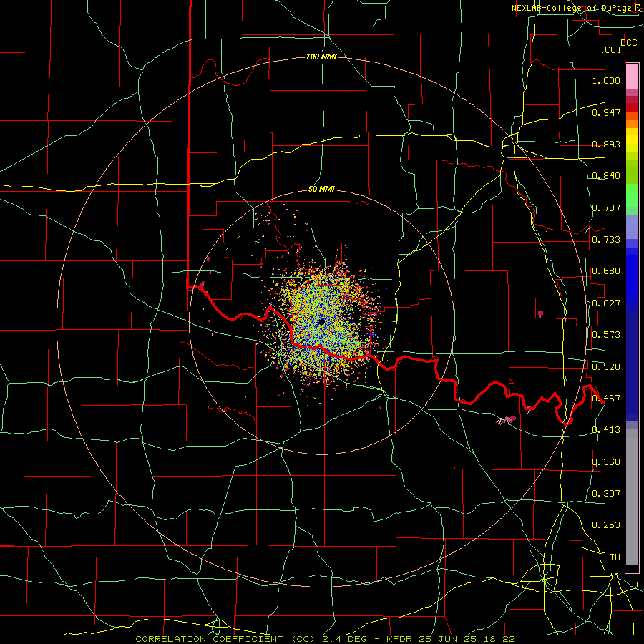Viewport: 644px width, 644px height.
Task: Click the 0.787 scale value
Action: click(606, 208)
